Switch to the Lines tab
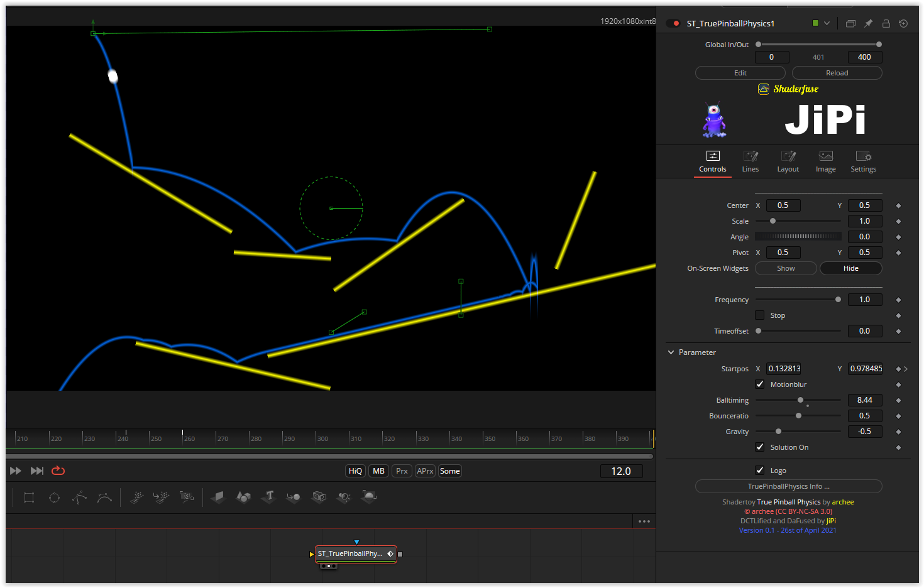Image resolution: width=924 pixels, height=588 pixels. tap(751, 161)
